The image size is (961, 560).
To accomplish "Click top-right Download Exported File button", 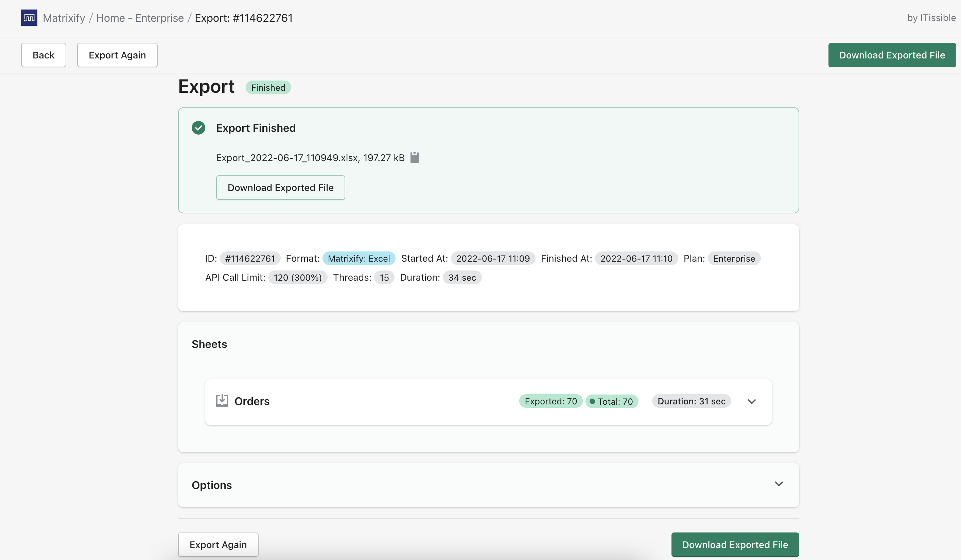I will [x=892, y=55].
